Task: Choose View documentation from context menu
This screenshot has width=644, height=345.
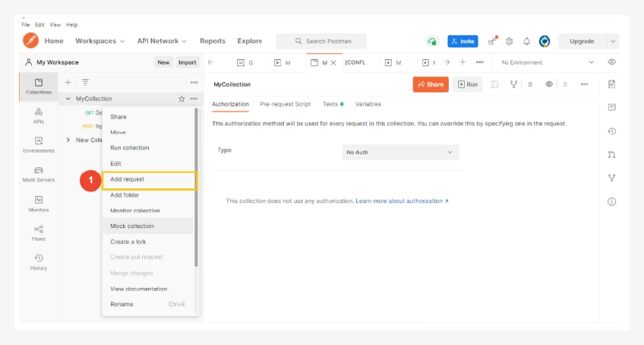Action: (148, 289)
